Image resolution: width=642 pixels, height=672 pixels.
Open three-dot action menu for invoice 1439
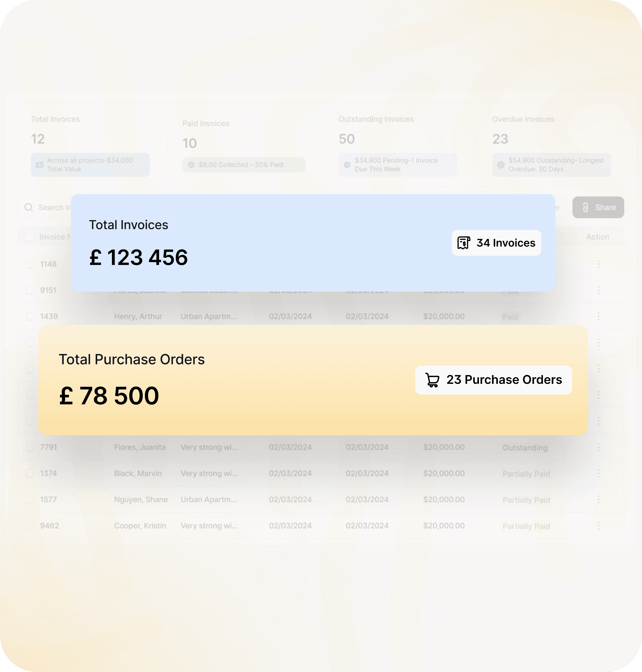pos(599,316)
